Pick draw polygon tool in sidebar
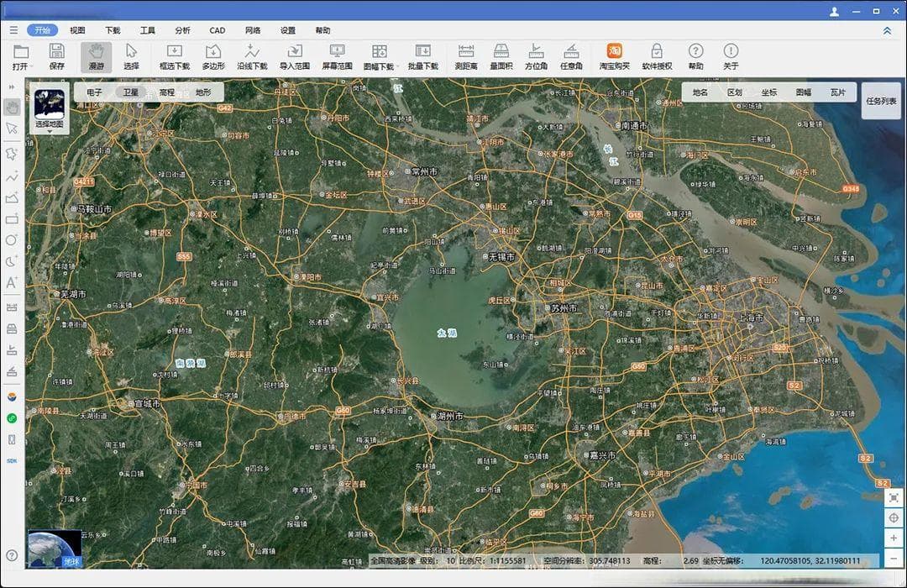 pos(12,197)
